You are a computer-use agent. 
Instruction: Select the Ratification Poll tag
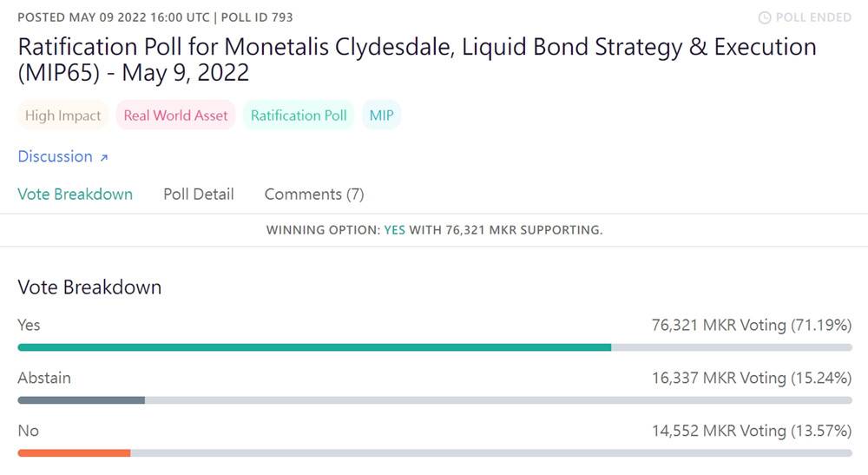click(299, 115)
